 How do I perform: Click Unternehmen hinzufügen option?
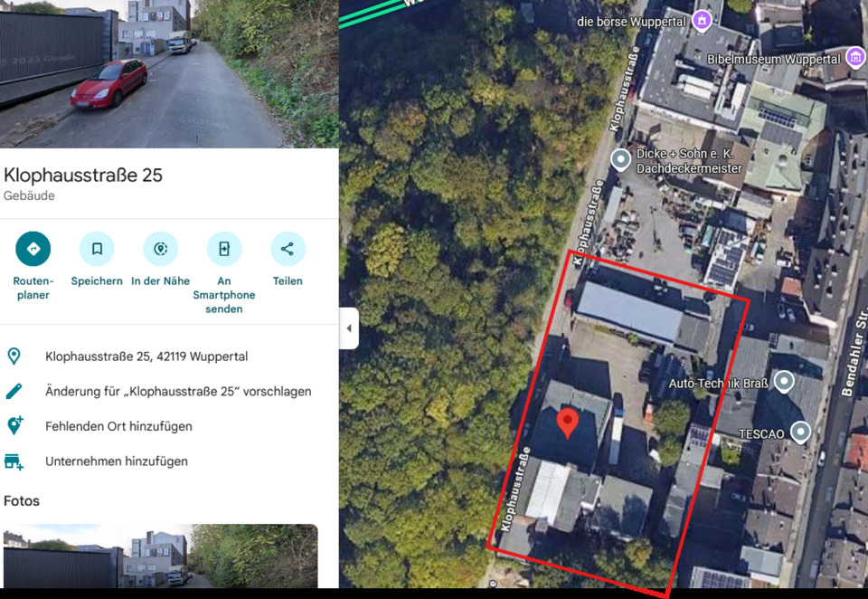pyautogui.click(x=117, y=461)
